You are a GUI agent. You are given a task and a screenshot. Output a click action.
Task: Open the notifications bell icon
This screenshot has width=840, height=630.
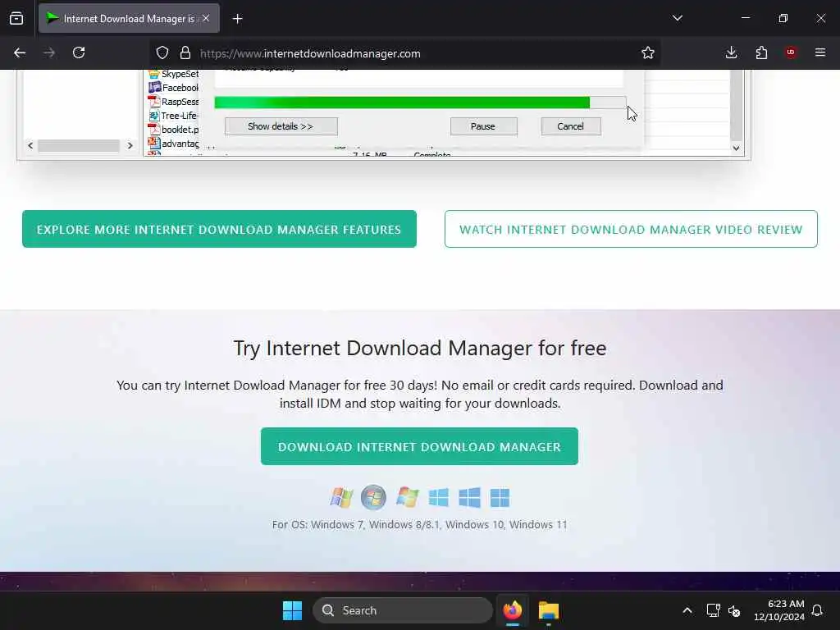point(818,610)
